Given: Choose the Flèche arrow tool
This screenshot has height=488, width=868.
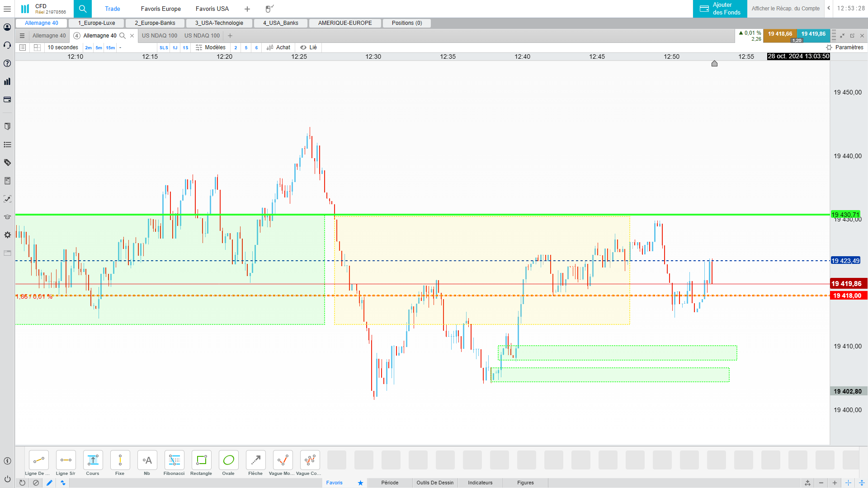Looking at the screenshot, I should [255, 460].
